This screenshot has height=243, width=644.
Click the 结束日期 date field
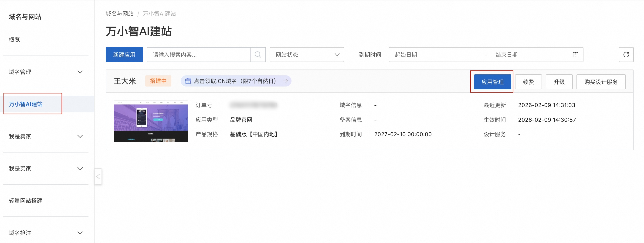(x=506, y=55)
